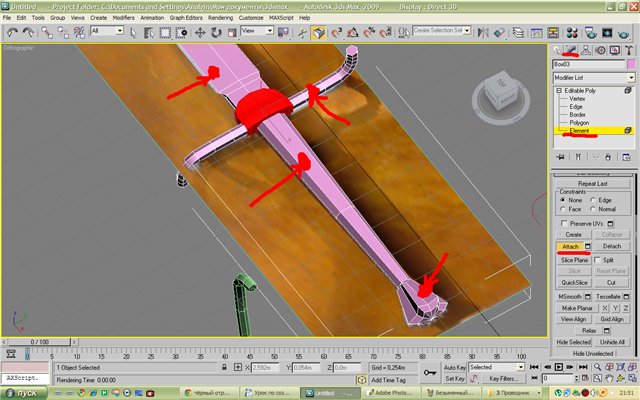Viewport: 640px width, 400px height.
Task: Toggle the Auto Key button
Action: pos(455,367)
